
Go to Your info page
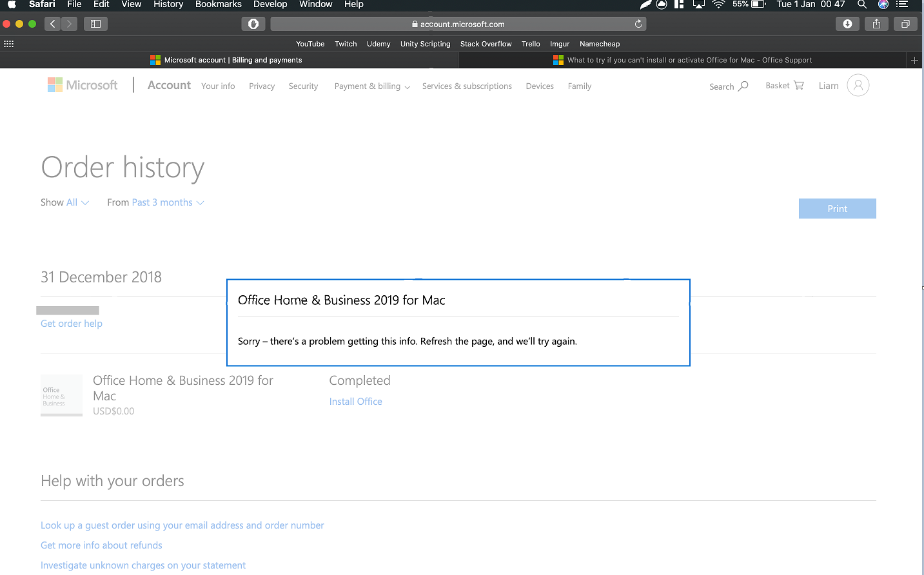[x=218, y=86]
